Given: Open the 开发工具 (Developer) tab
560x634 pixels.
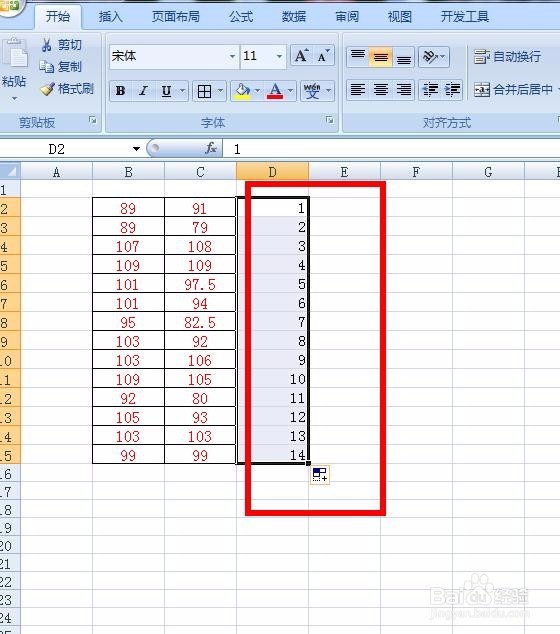Looking at the screenshot, I should (x=465, y=17).
